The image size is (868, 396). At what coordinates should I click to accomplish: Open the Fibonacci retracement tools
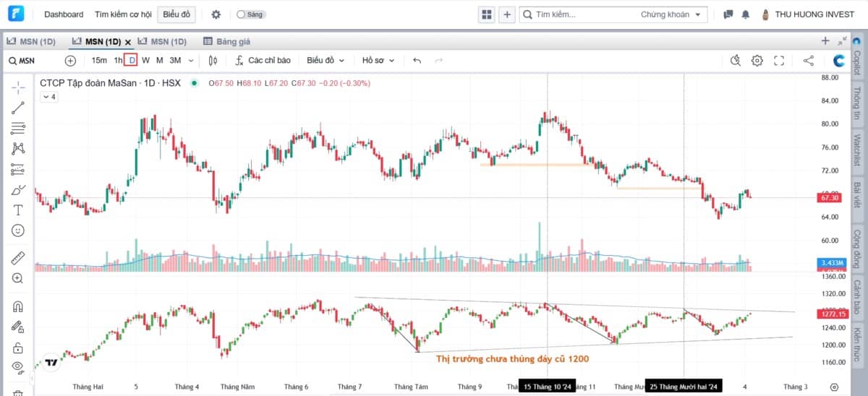pos(18,129)
